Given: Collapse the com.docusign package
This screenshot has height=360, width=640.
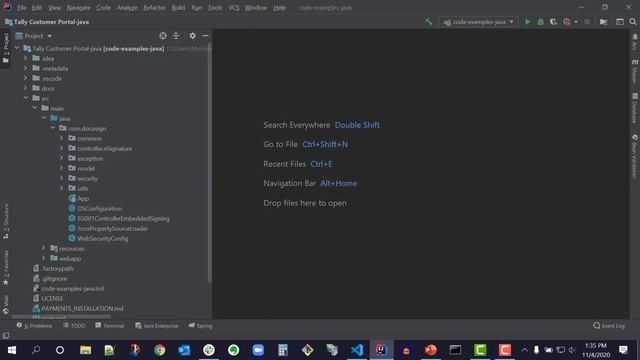Looking at the screenshot, I should pos(53,128).
